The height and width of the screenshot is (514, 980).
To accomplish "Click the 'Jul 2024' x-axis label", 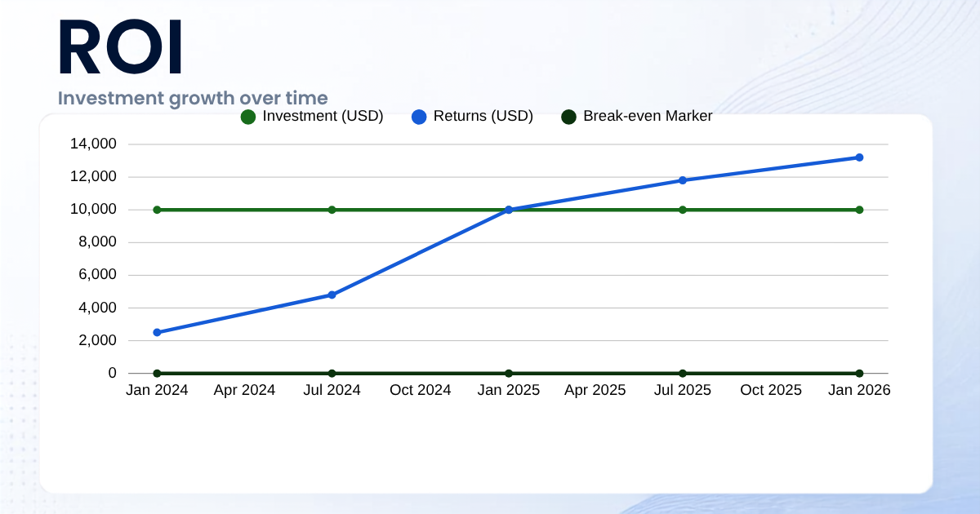I will pyautogui.click(x=332, y=390).
